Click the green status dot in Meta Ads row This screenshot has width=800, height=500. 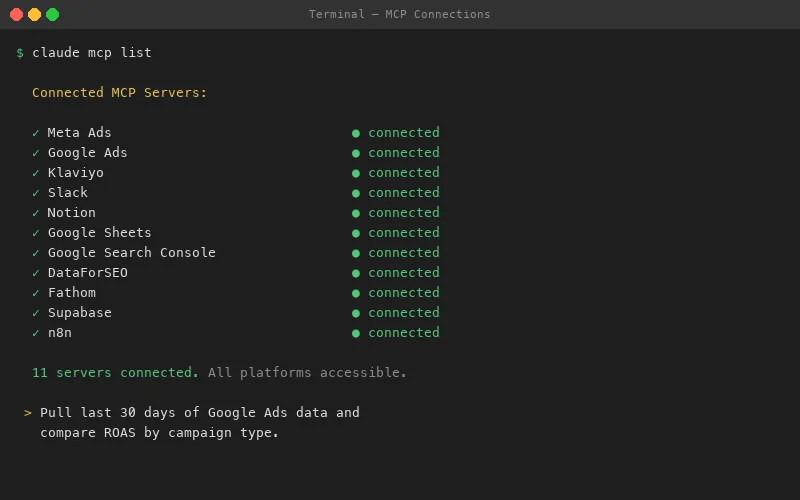click(x=356, y=133)
